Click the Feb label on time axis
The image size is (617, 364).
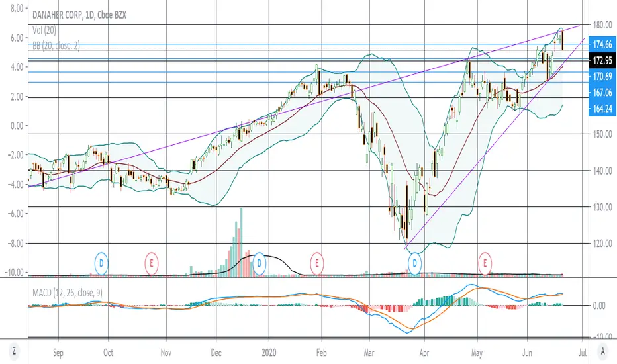coord(322,353)
